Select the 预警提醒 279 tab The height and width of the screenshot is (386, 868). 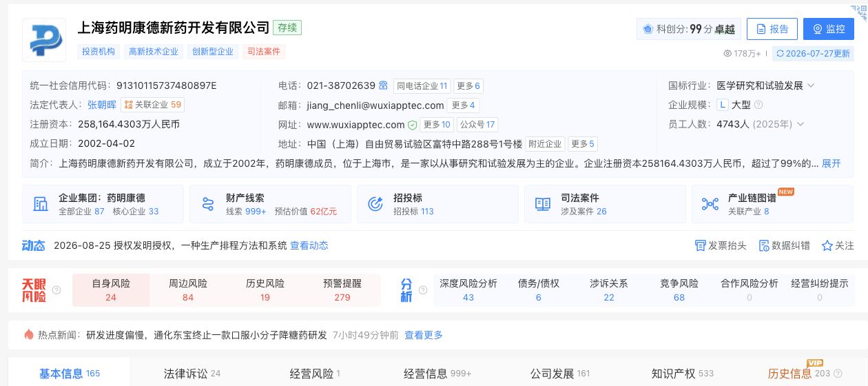[x=342, y=290]
